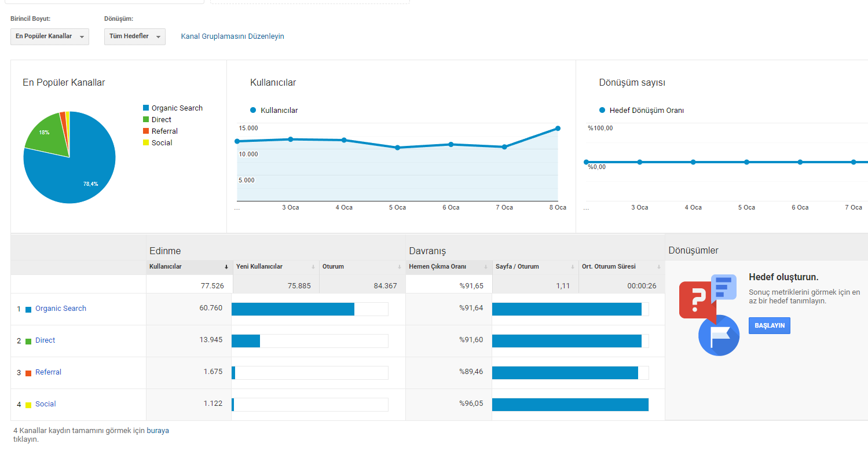868x451 pixels.
Task: Click the green Direct legend swatch
Action: tap(146, 120)
